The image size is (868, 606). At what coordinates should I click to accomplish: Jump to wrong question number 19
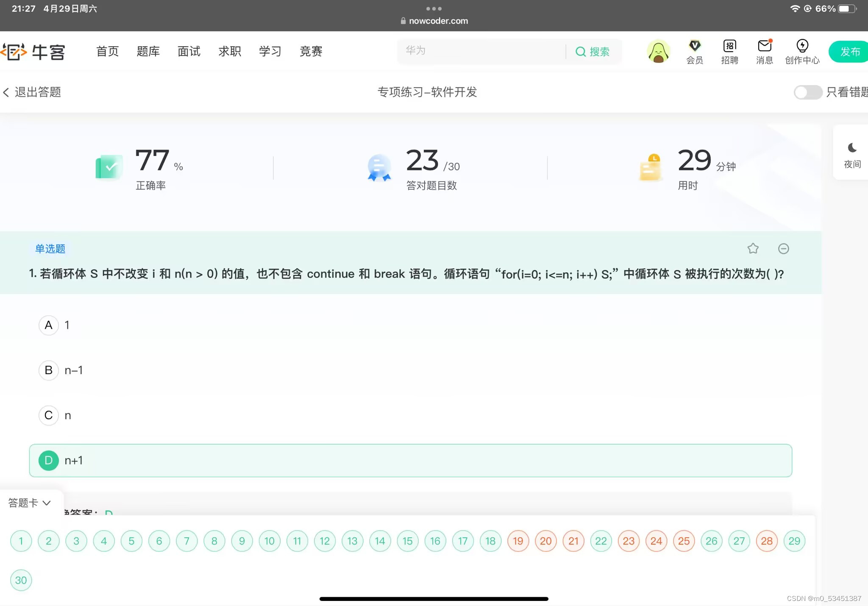coord(518,541)
